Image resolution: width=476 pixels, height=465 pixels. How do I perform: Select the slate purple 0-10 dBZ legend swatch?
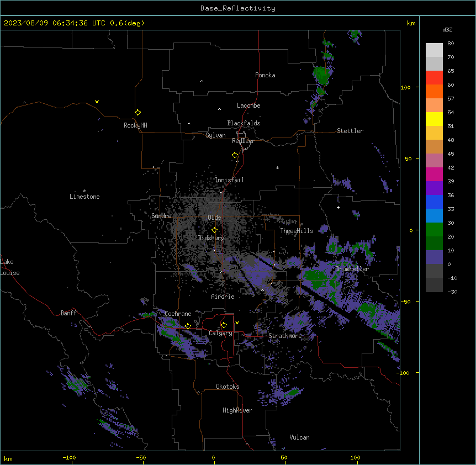(434, 257)
